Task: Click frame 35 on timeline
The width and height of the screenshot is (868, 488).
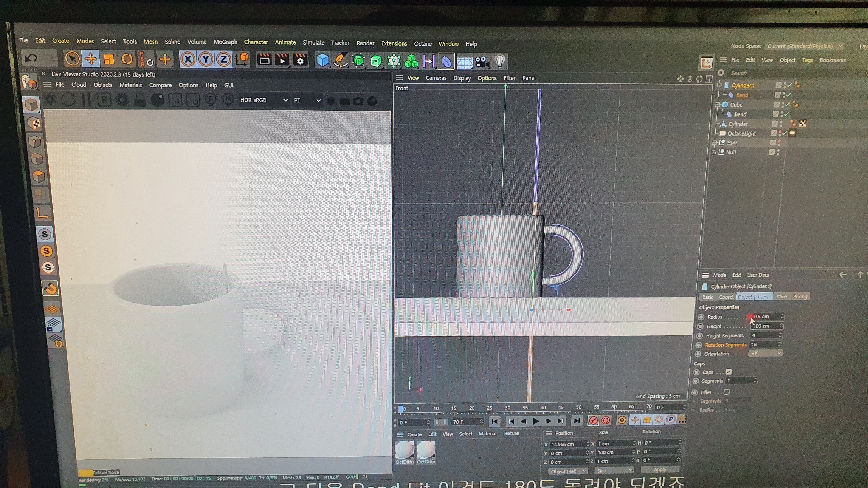Action: [x=525, y=408]
